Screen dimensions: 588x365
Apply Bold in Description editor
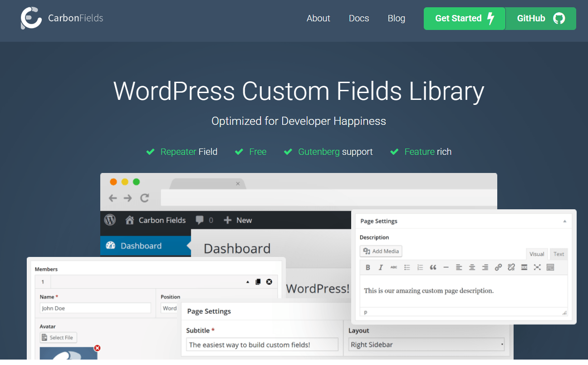click(368, 267)
